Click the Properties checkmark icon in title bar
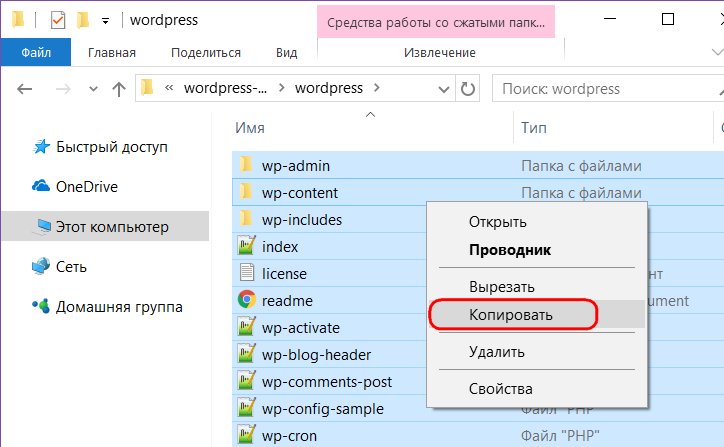The width and height of the screenshot is (724, 447). pyautogui.click(x=58, y=20)
